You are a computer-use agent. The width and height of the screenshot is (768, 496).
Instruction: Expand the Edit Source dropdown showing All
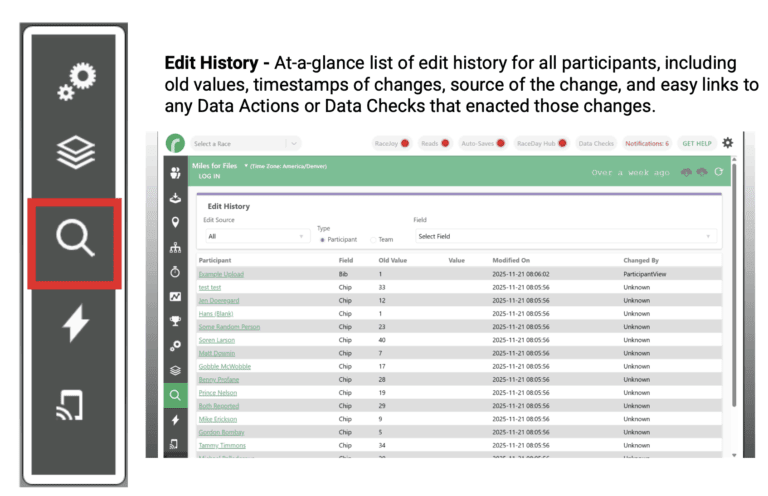pos(256,236)
